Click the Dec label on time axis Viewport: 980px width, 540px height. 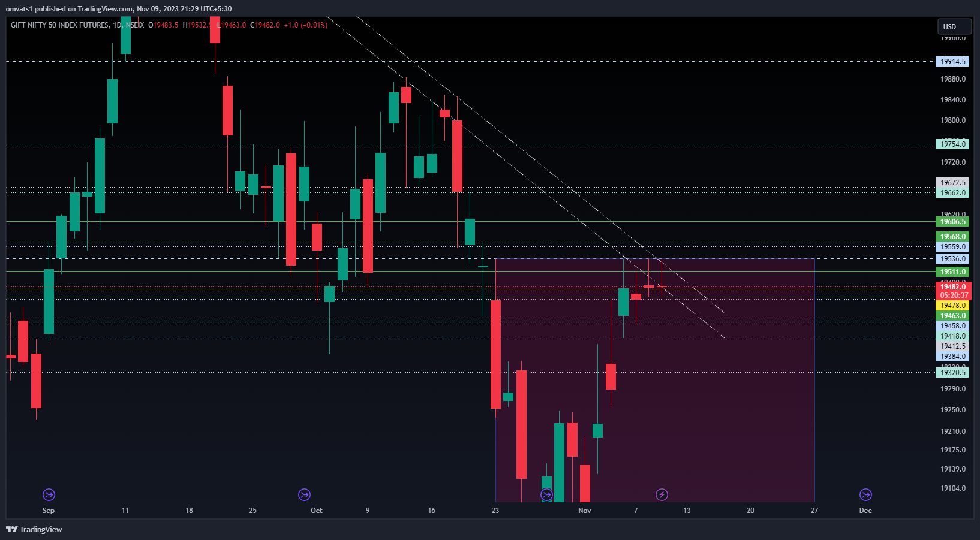[x=865, y=511]
